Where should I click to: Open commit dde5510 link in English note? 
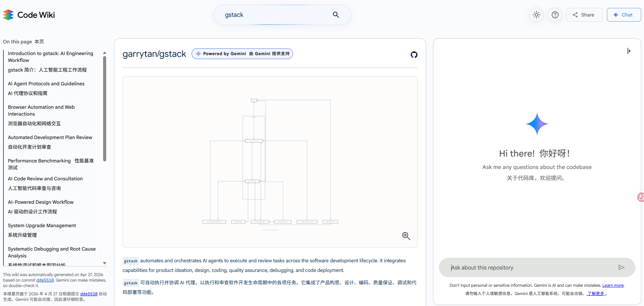coord(45,280)
